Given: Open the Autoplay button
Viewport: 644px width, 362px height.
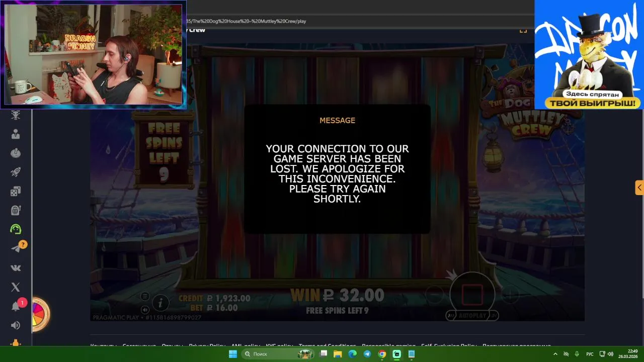Looking at the screenshot, I should pyautogui.click(x=472, y=316).
